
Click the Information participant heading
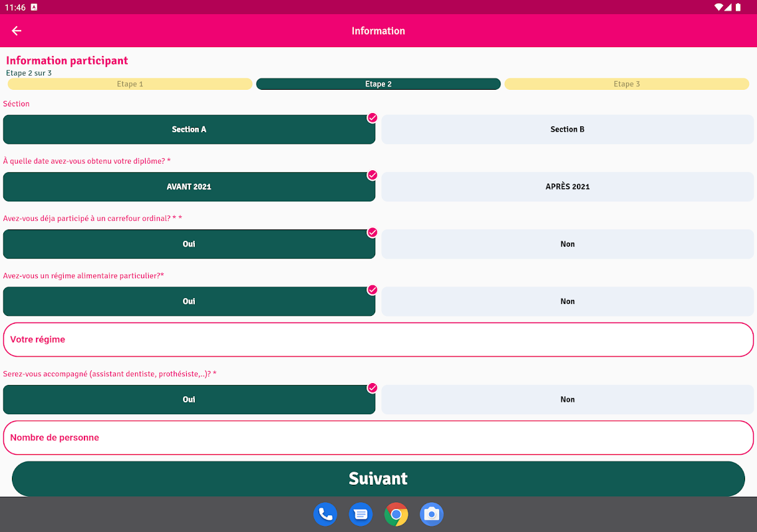click(x=67, y=61)
